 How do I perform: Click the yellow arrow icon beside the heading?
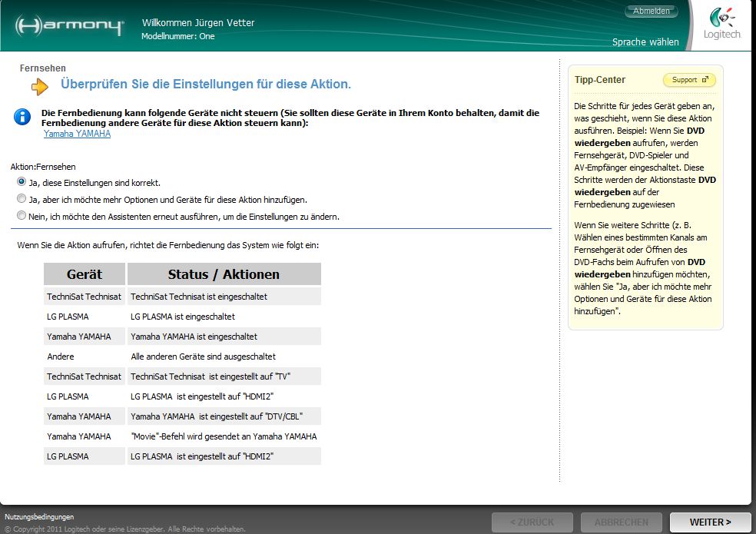40,87
